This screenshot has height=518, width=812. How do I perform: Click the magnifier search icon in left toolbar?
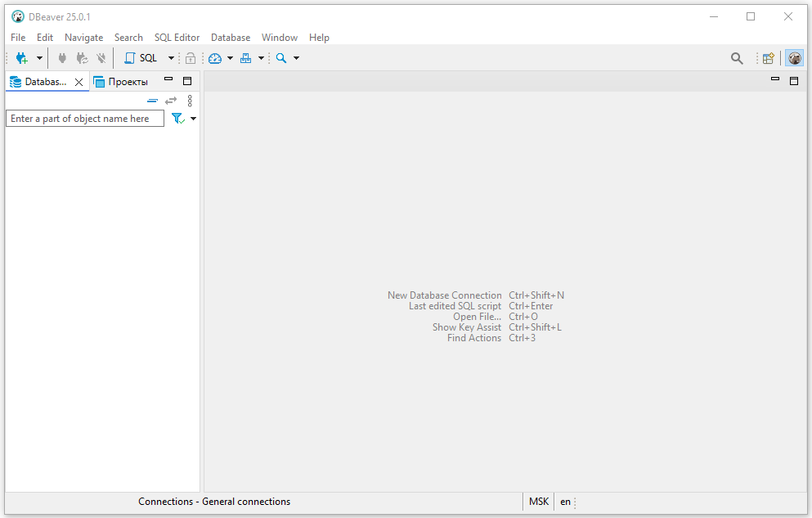point(281,58)
